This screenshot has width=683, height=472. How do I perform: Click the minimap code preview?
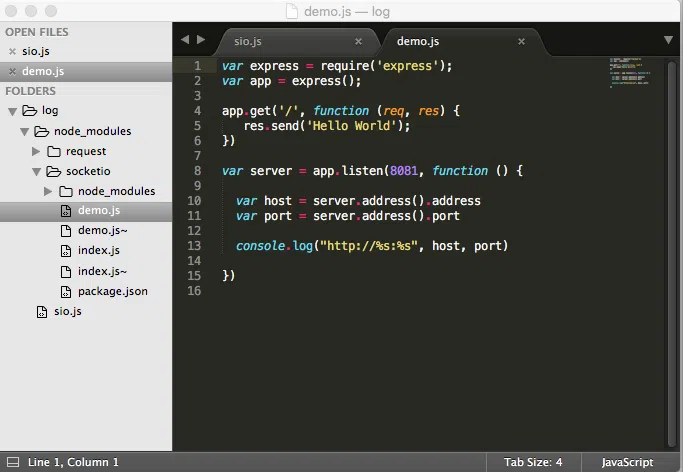coord(630,73)
